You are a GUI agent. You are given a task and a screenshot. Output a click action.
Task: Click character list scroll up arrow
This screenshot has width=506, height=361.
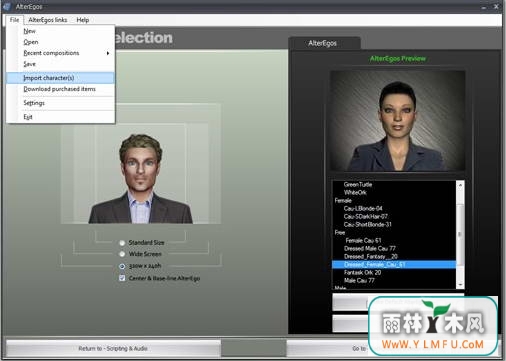pos(460,185)
